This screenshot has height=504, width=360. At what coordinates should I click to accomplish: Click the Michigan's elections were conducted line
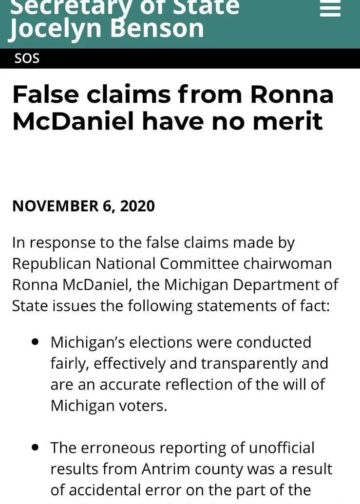click(181, 343)
